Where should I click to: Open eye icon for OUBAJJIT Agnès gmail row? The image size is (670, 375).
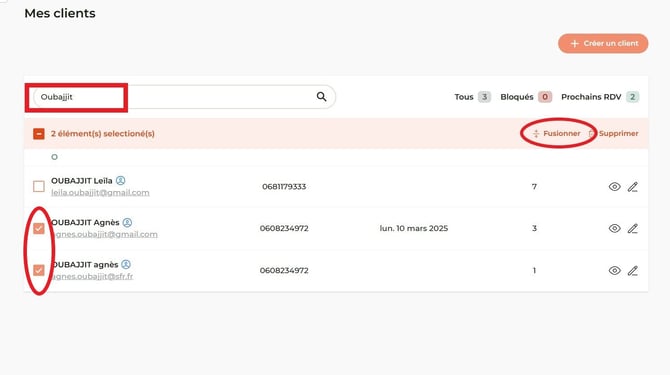[x=614, y=229]
